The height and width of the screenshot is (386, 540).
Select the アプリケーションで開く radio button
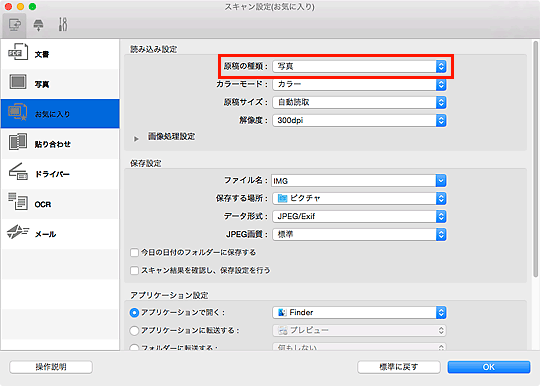134,313
